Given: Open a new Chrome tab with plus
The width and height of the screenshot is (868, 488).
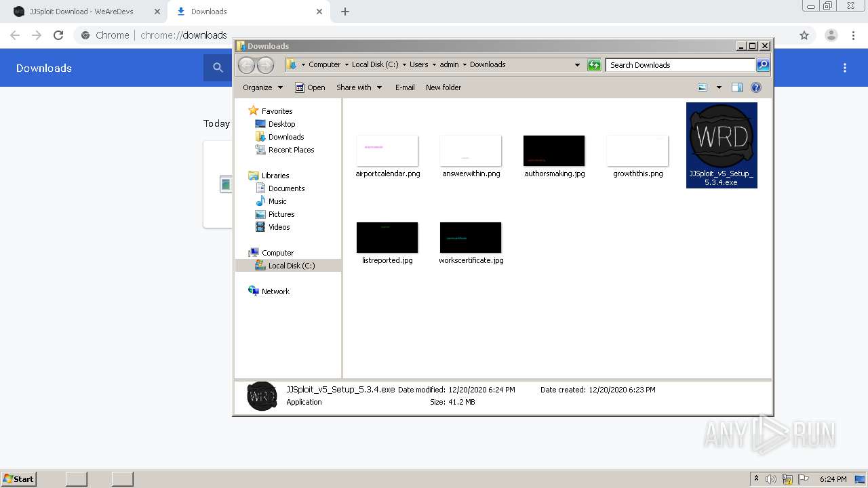Looking at the screenshot, I should click(x=345, y=12).
